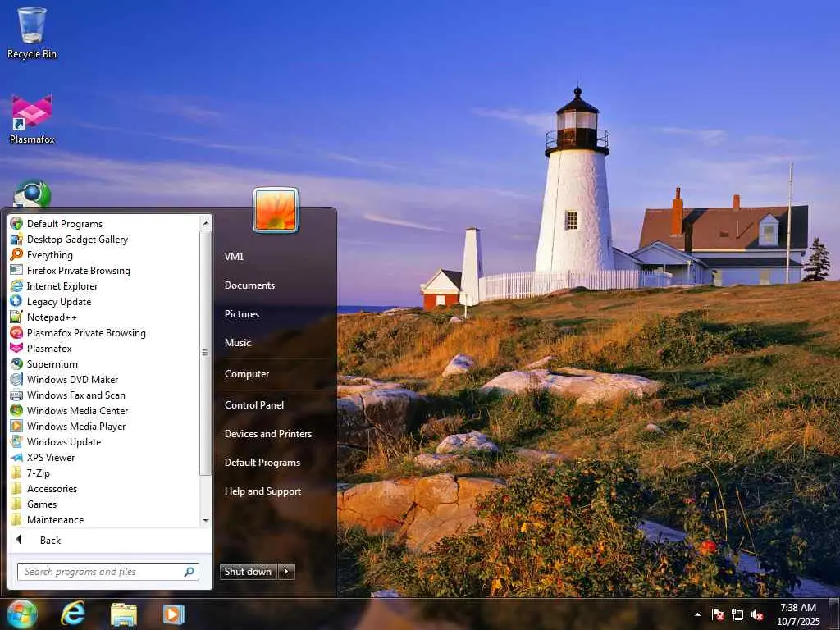This screenshot has width=840, height=630.
Task: Launch Windows Update icon
Action: (16, 442)
